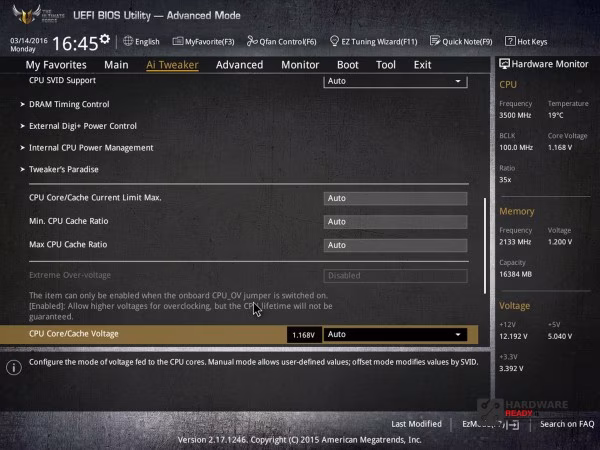Click the Last Modified button
This screenshot has height=450, width=600.
[416, 424]
